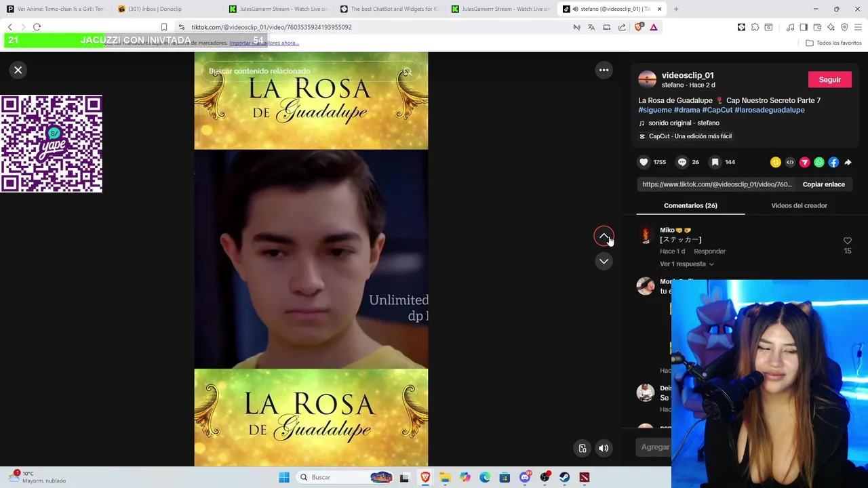Click the Importar marcadores ahora link
This screenshot has width=868, height=488.
click(x=264, y=43)
